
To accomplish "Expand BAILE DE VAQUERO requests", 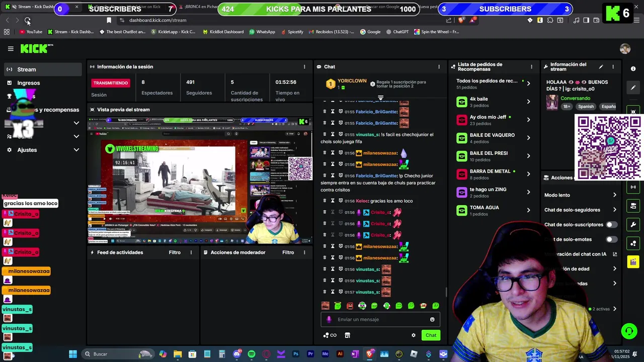I will [x=528, y=138].
